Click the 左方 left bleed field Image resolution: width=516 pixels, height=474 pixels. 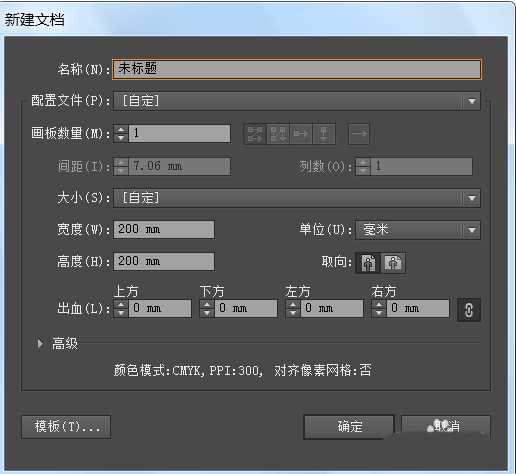[x=332, y=308]
